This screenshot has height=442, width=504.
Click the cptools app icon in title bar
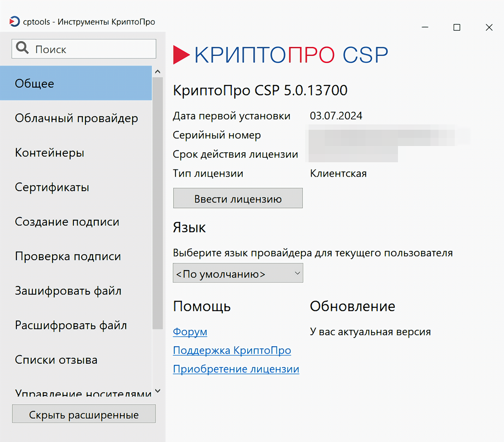tap(14, 21)
